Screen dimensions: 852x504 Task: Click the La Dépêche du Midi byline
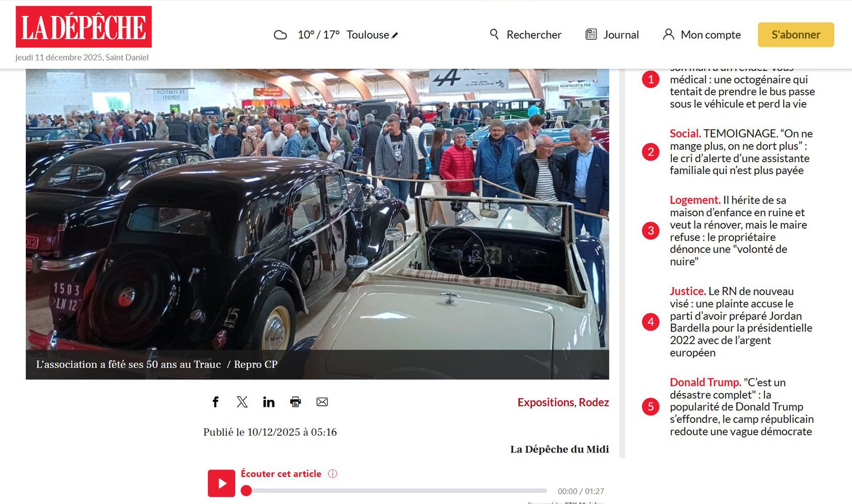(560, 449)
